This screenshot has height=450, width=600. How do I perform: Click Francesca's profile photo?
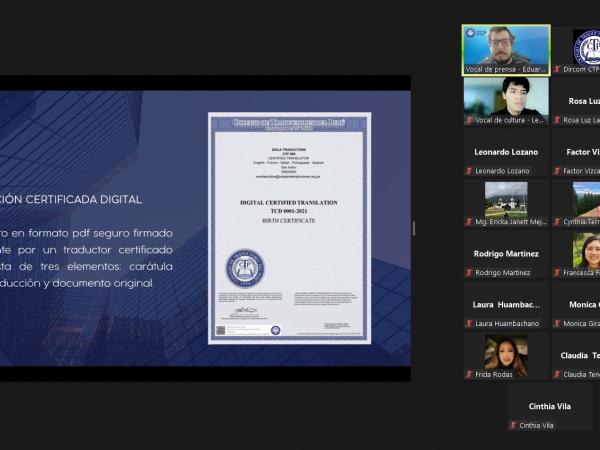586,250
